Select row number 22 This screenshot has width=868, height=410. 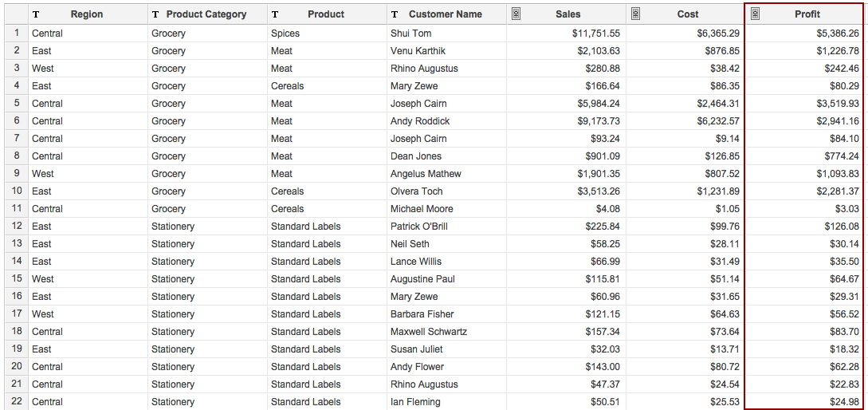16,402
